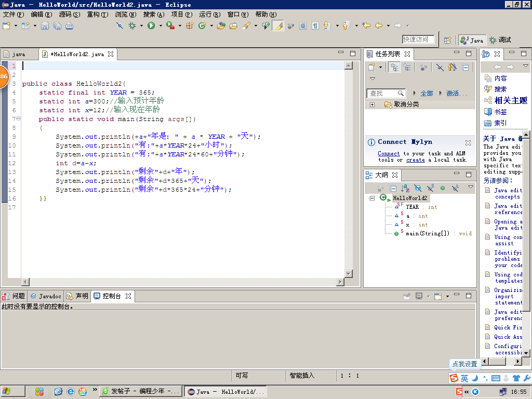Toggle Categorized view in Task List toolbar
532x399 pixels.
394,67
